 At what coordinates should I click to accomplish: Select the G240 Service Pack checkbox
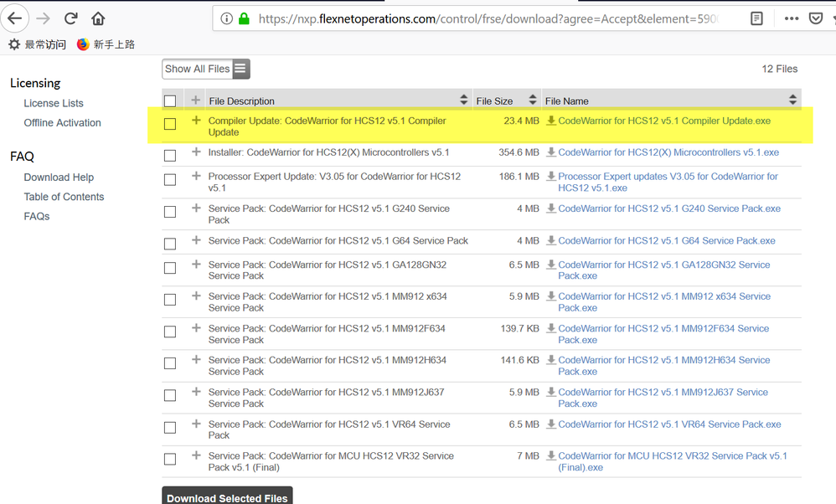pyautogui.click(x=170, y=212)
